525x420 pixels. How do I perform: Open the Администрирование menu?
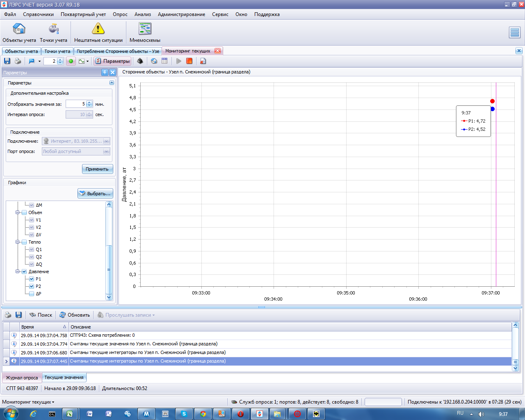(181, 14)
